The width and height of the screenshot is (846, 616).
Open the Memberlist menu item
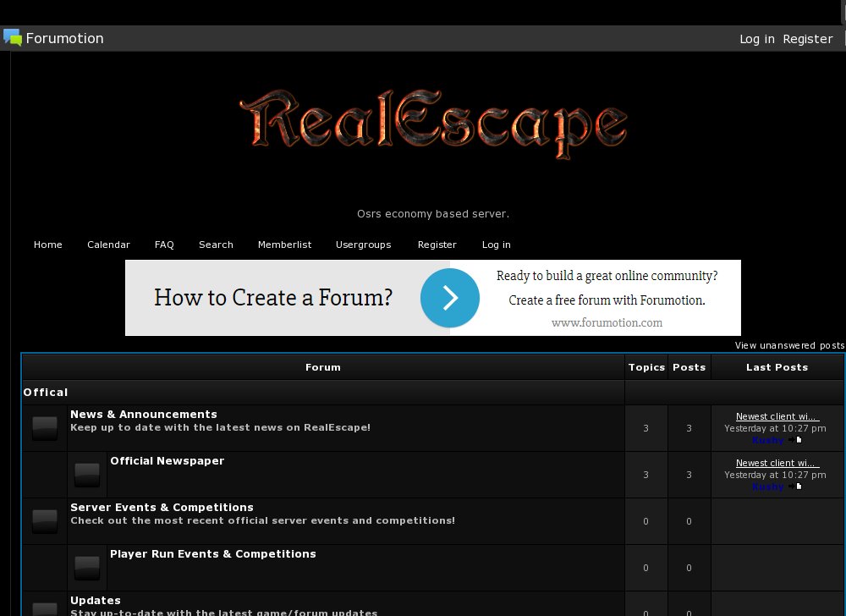pos(284,245)
